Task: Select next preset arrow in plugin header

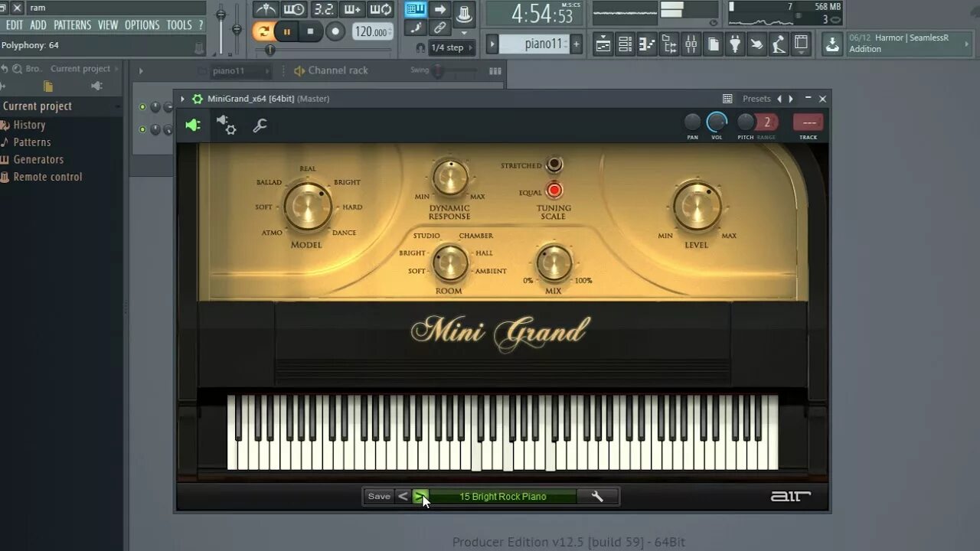Action: click(x=791, y=99)
